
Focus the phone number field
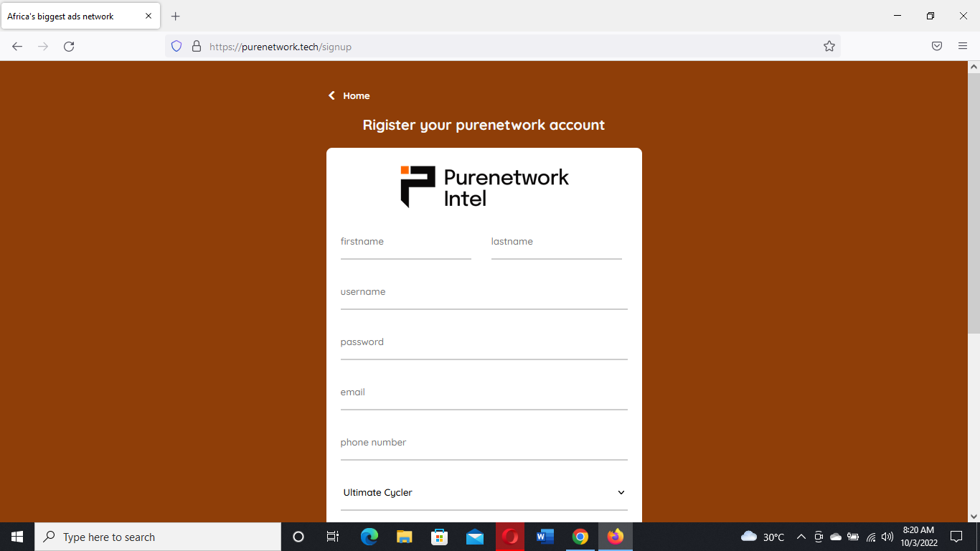[484, 443]
